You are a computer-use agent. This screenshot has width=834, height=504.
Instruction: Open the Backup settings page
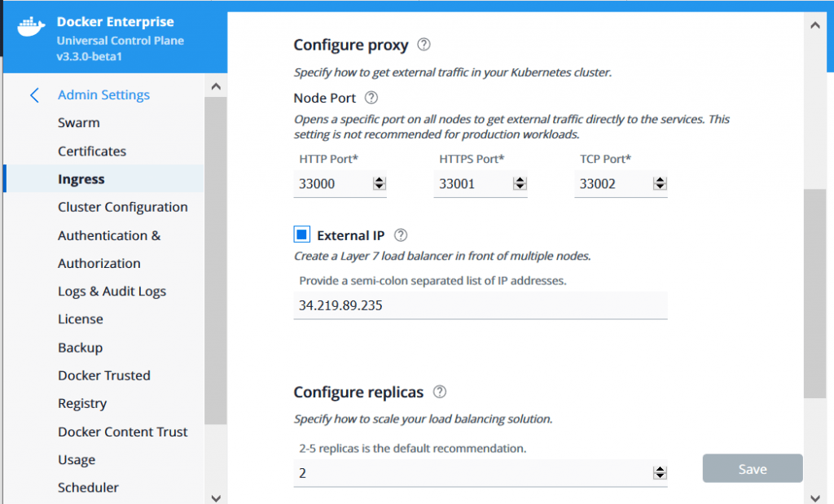pos(81,348)
